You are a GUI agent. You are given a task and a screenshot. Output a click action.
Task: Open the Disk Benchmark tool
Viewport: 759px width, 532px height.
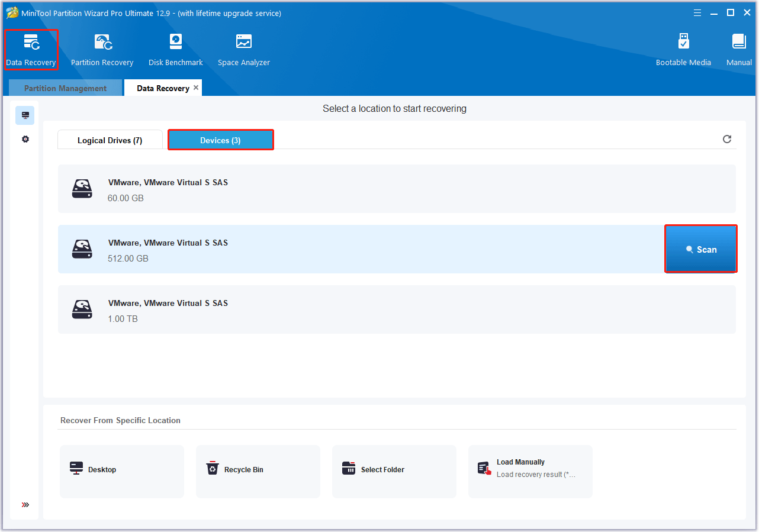click(x=176, y=50)
